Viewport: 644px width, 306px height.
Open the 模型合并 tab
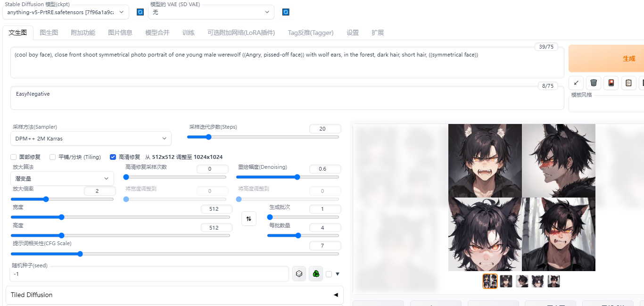click(x=157, y=33)
